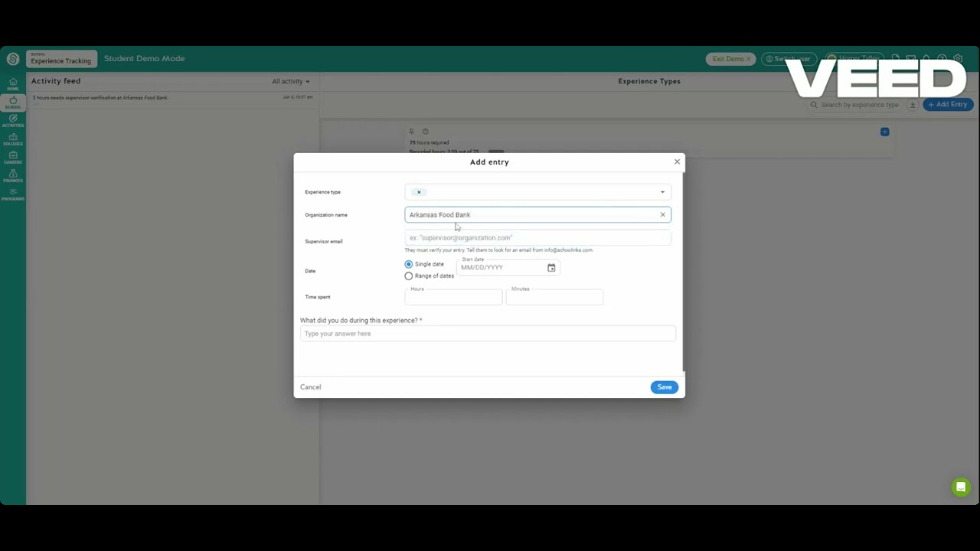Open the chat support bubble
The height and width of the screenshot is (551, 980).
[x=961, y=487]
